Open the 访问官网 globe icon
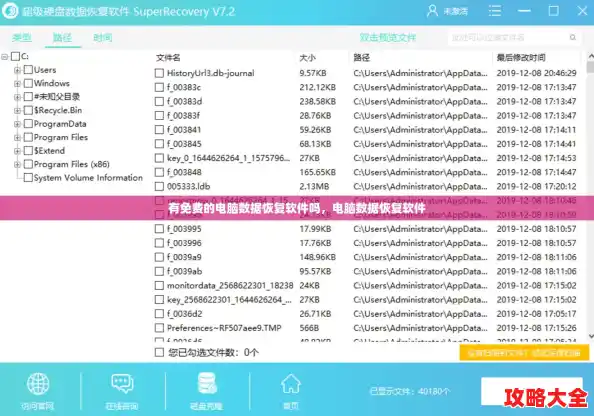Image resolution: width=594 pixels, height=416 pixels. (x=38, y=383)
